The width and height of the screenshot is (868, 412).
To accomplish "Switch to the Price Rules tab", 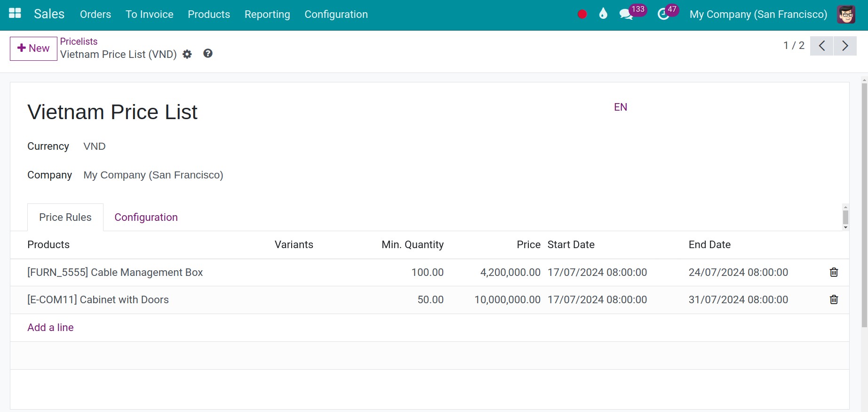I will click(x=65, y=217).
